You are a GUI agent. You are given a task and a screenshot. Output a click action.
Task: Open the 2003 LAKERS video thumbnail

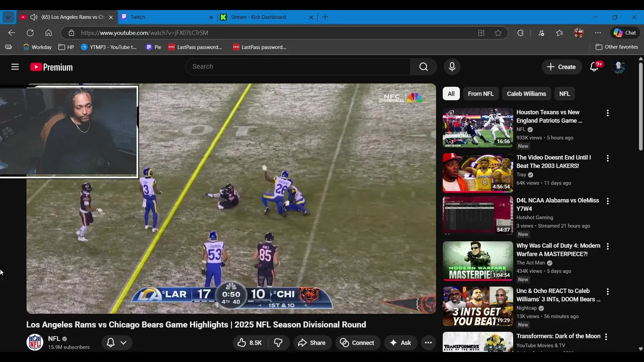pos(478,173)
